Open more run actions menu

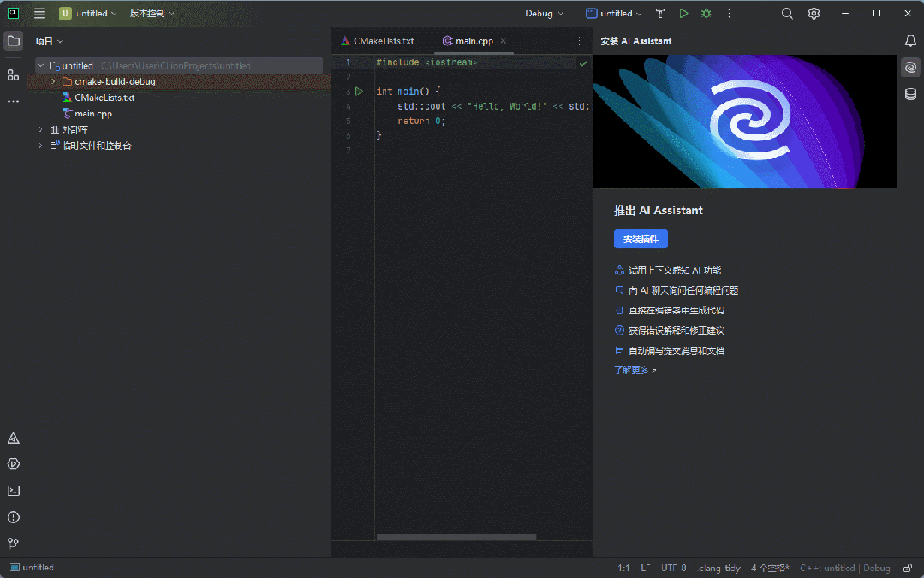point(729,13)
